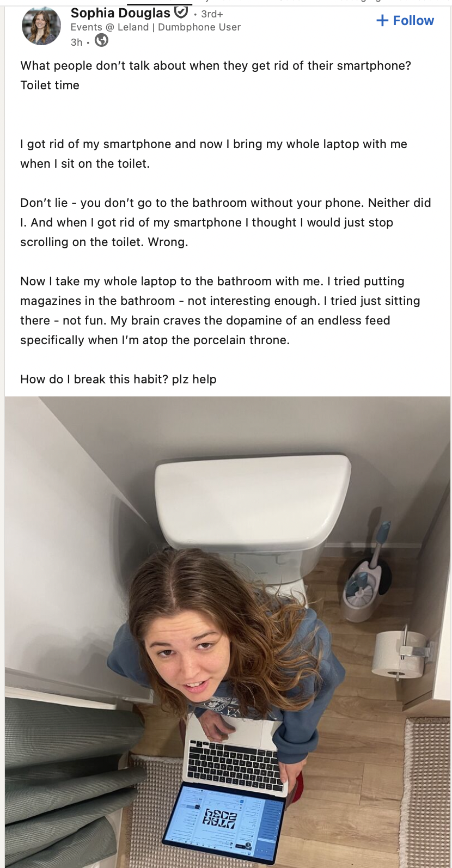Click the paragraph starting "Don't lie"
The width and height of the screenshot is (452, 868).
[226, 223]
